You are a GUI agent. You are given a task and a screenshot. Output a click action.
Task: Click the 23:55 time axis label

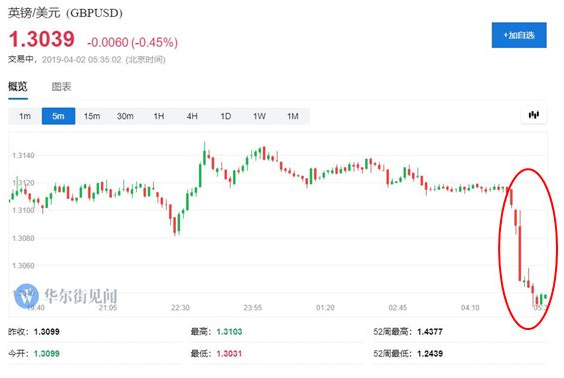tap(253, 308)
